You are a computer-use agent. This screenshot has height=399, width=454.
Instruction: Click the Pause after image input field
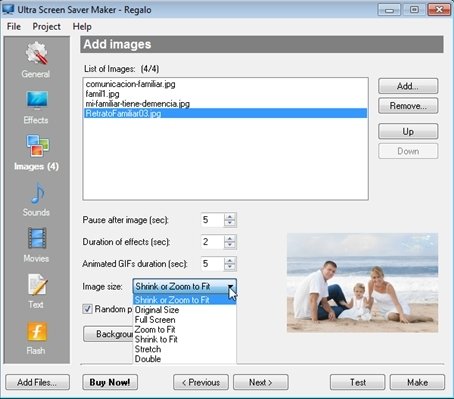213,220
